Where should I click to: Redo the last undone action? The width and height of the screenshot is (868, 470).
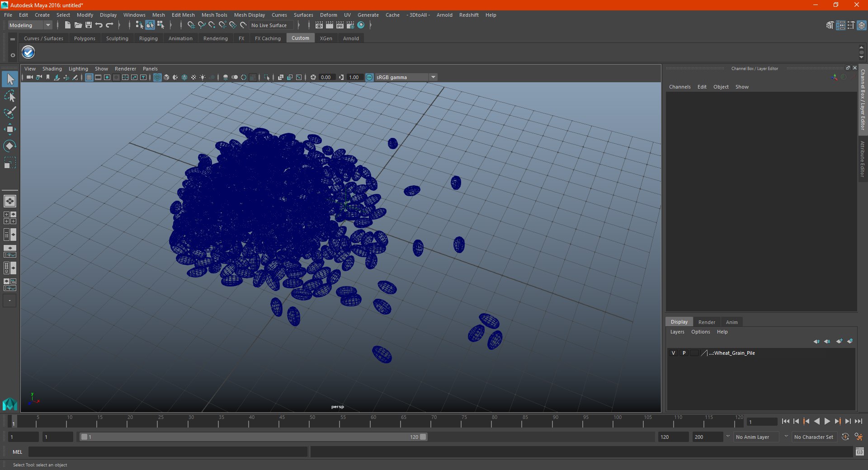pyautogui.click(x=109, y=25)
